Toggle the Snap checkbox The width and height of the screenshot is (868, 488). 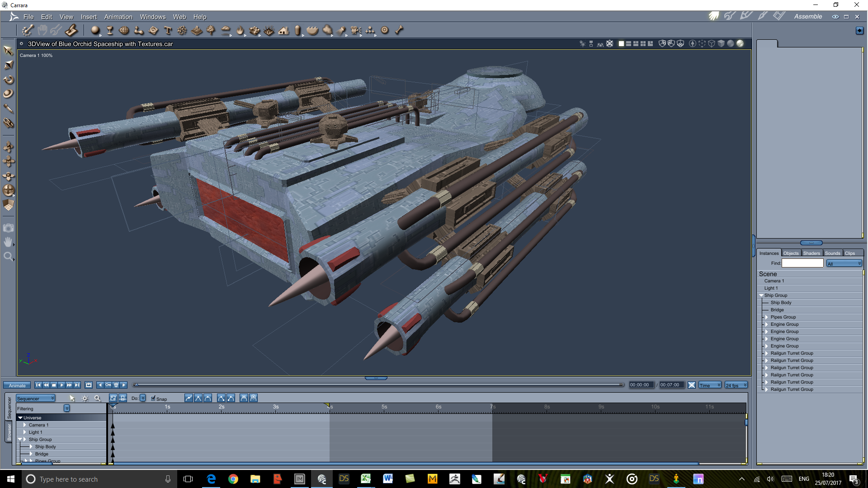[x=153, y=398]
